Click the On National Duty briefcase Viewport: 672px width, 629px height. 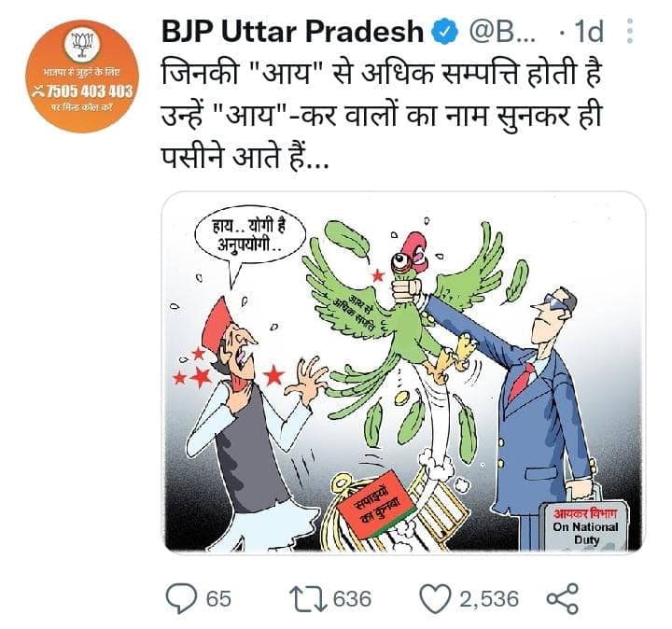tap(585, 526)
